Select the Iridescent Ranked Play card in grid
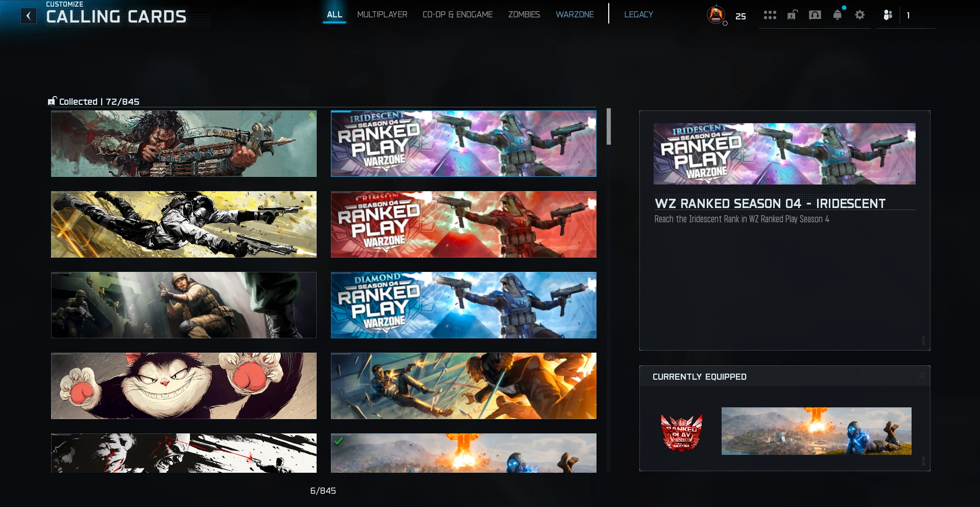The width and height of the screenshot is (980, 507). (x=464, y=144)
